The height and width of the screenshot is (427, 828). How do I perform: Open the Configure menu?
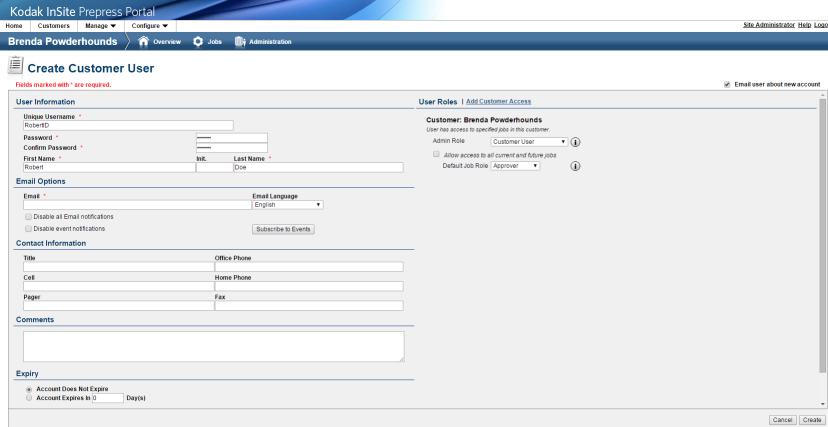[x=150, y=25]
